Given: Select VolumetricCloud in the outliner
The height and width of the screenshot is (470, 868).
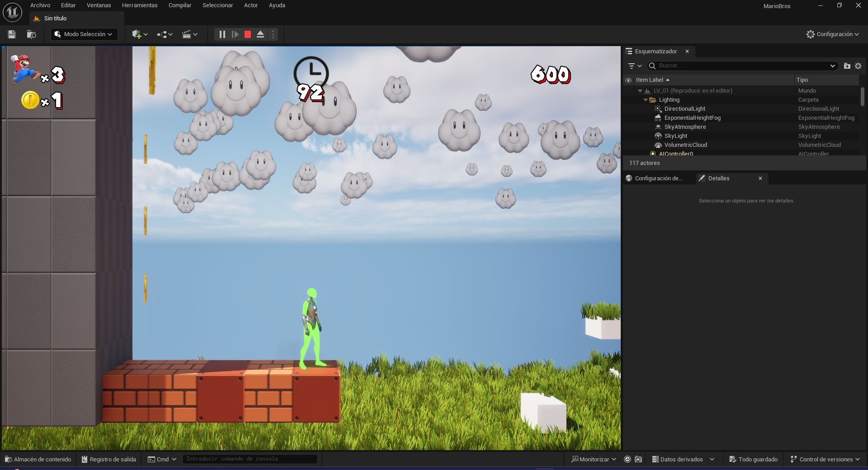Looking at the screenshot, I should pyautogui.click(x=741, y=145).
